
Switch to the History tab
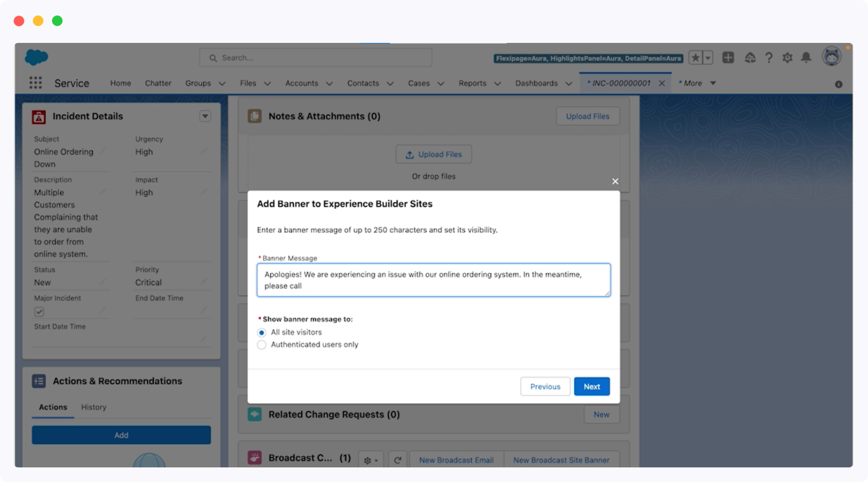pos(93,407)
